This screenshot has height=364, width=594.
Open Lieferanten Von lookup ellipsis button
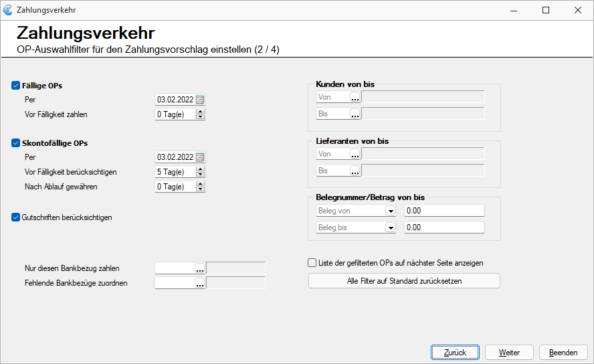pyautogui.click(x=355, y=154)
